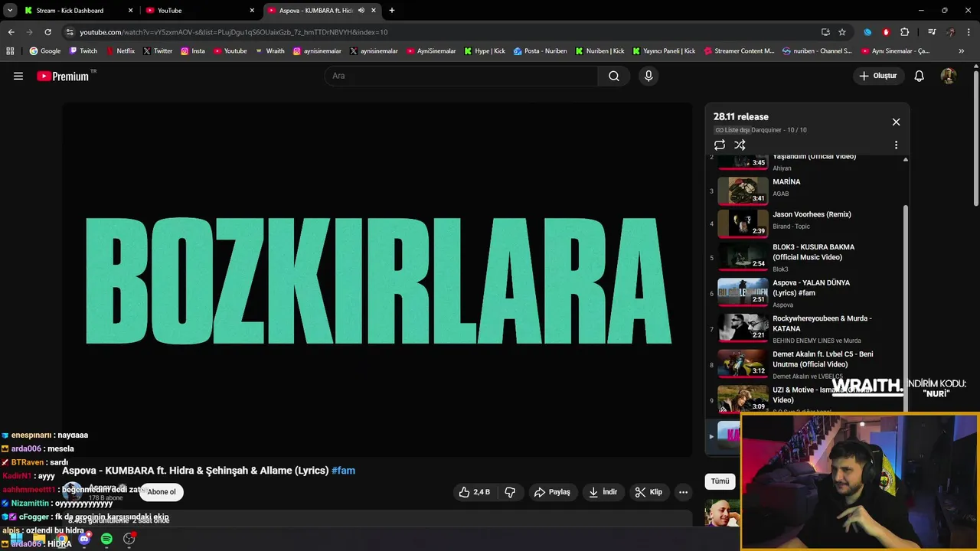Image resolution: width=980 pixels, height=551 pixels.
Task: Open the YouTube hamburger guide menu
Action: [18, 76]
